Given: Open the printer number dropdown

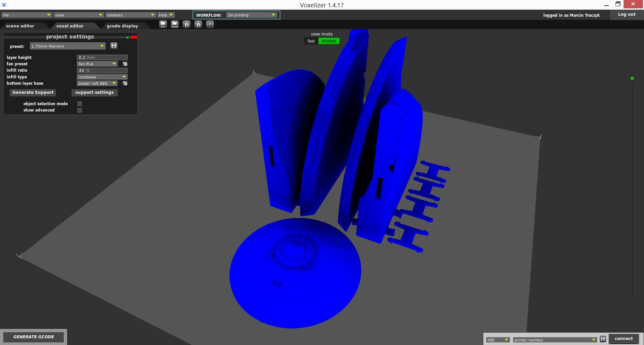Looking at the screenshot, I should pos(555,340).
